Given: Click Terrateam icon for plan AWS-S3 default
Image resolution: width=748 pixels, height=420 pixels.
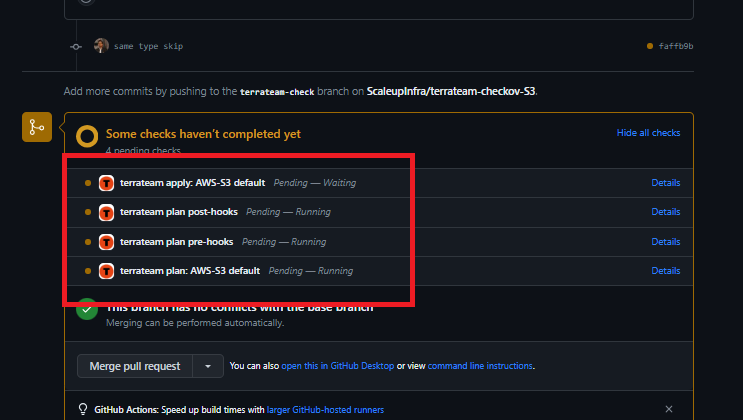Looking at the screenshot, I should pos(106,271).
